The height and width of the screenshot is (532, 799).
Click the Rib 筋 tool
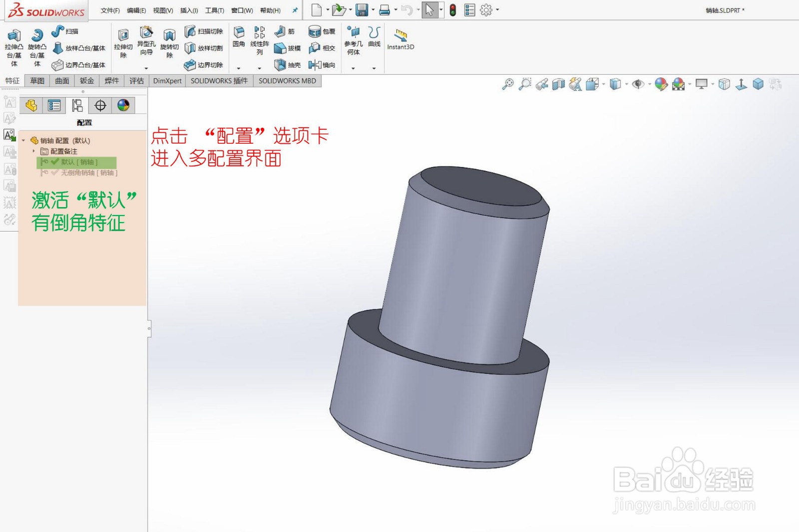click(x=285, y=31)
